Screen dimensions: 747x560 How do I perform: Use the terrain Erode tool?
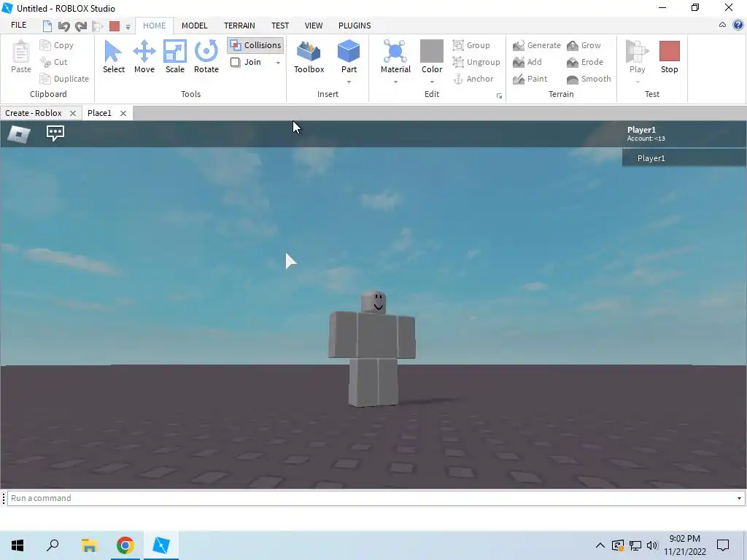click(x=585, y=62)
